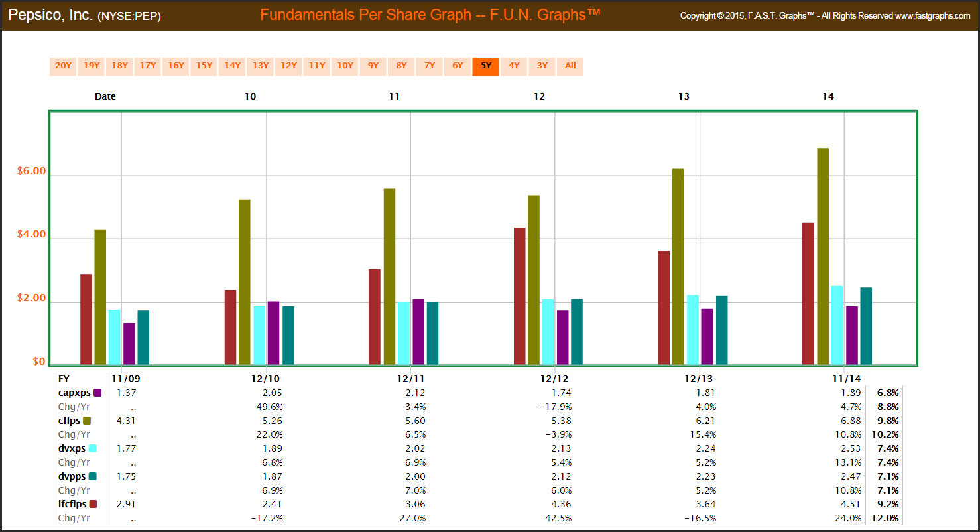Click the cyan dvxps bar for FY13
This screenshot has width=980, height=532.
pos(693,330)
